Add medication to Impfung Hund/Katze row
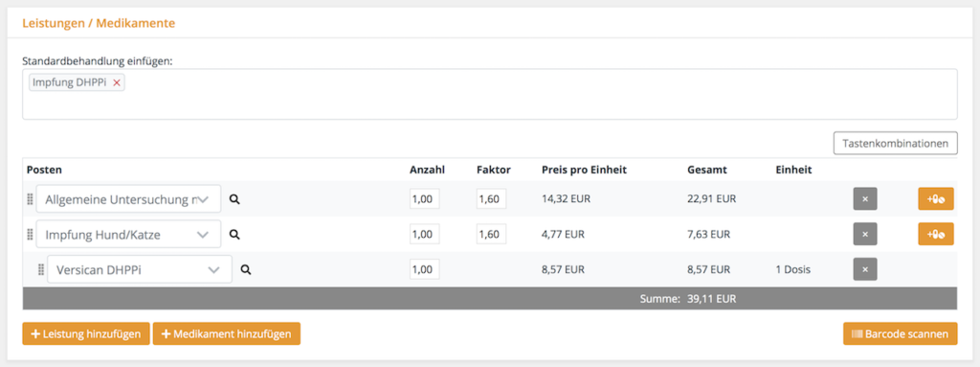 (x=936, y=234)
